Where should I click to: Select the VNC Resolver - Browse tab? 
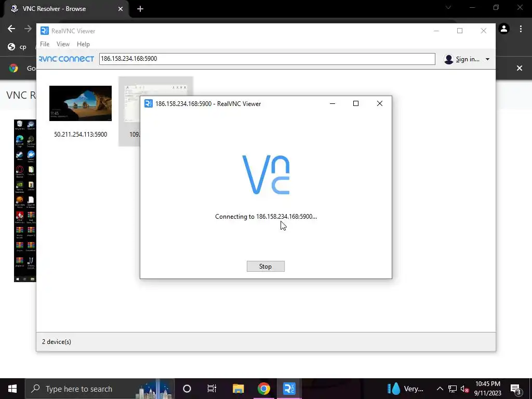pyautogui.click(x=66, y=9)
